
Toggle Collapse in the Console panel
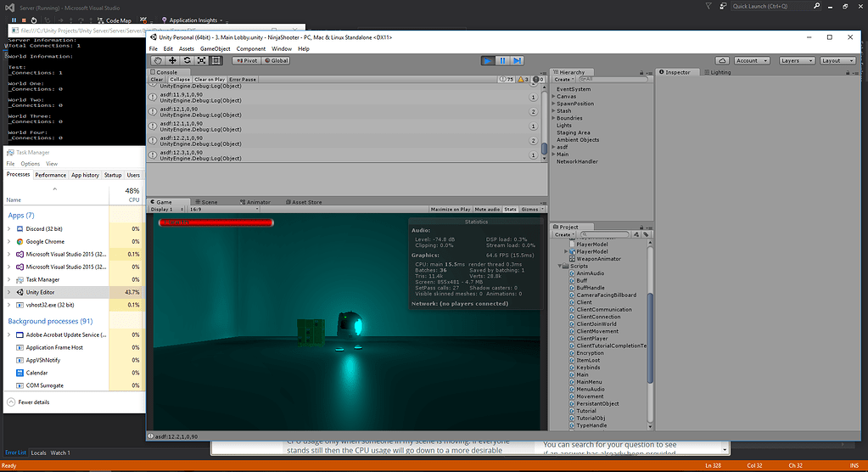point(179,79)
